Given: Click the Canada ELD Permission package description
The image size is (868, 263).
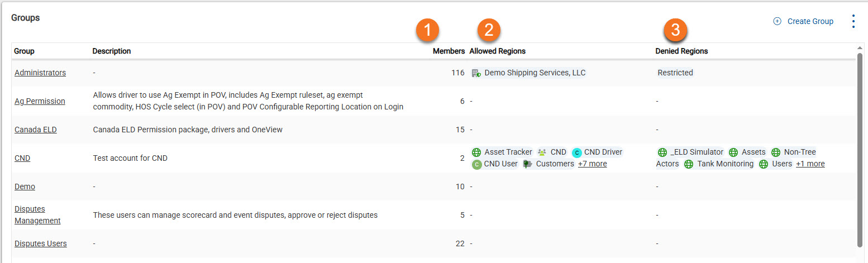Looking at the screenshot, I should click(188, 130).
